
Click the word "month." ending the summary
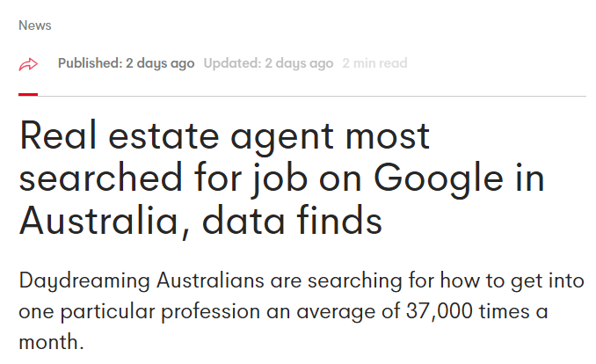(51, 341)
